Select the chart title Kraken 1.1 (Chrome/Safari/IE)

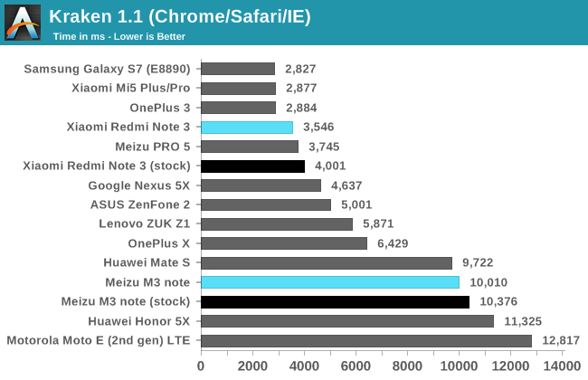(x=180, y=16)
